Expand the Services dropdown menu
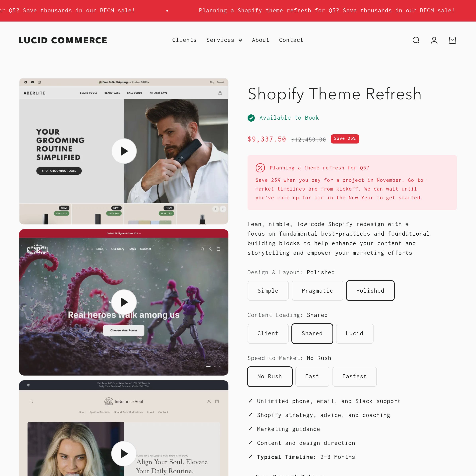 coord(224,40)
